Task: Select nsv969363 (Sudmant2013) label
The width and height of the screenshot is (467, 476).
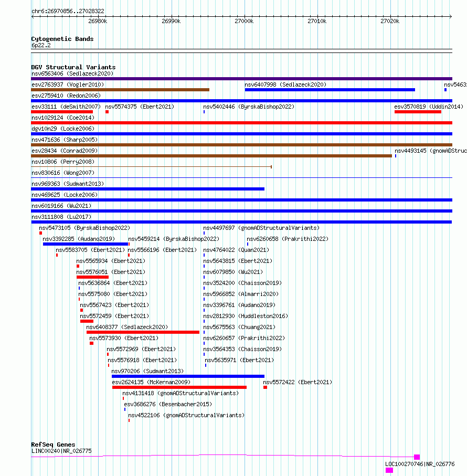Action: pos(68,184)
